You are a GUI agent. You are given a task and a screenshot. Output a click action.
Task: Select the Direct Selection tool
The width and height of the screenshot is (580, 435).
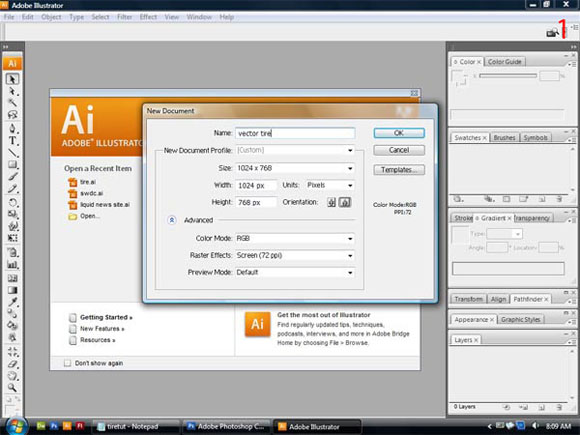(x=12, y=91)
